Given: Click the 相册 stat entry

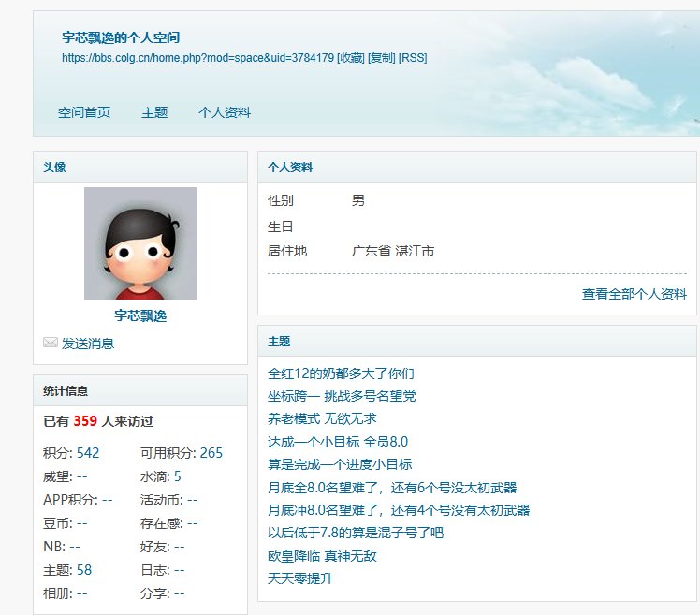Looking at the screenshot, I should click(x=66, y=593).
